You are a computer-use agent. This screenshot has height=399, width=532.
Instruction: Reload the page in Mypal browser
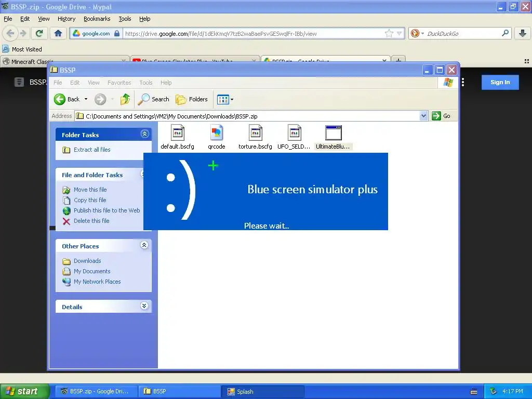(39, 33)
